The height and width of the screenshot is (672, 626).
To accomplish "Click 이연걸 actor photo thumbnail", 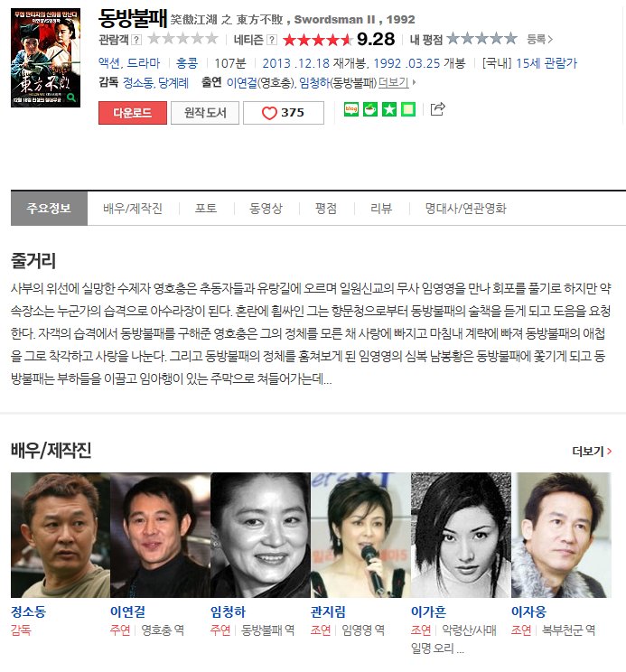I will 160,535.
